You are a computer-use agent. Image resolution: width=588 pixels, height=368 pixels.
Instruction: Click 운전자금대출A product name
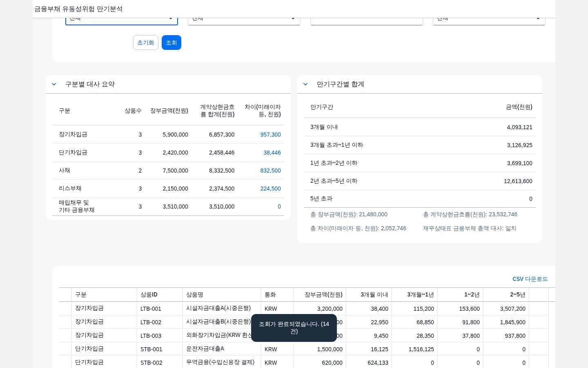point(205,349)
